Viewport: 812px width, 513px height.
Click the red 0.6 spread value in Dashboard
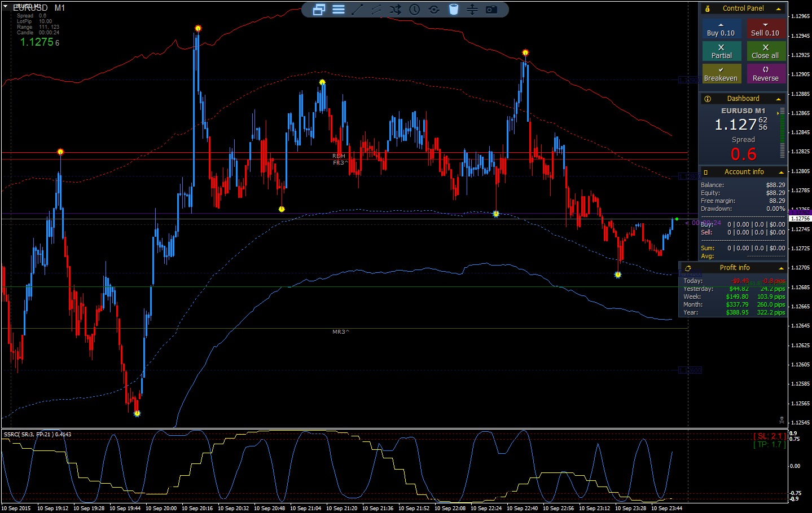click(744, 154)
